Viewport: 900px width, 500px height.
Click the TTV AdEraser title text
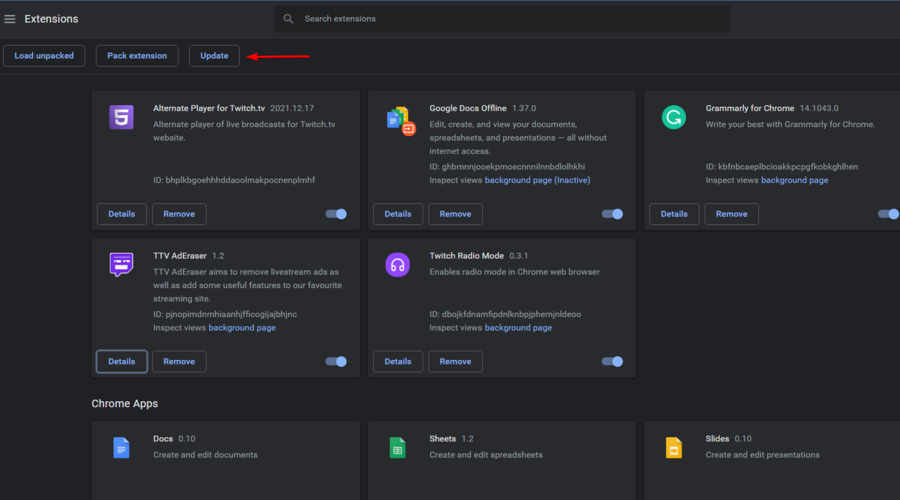pos(180,256)
